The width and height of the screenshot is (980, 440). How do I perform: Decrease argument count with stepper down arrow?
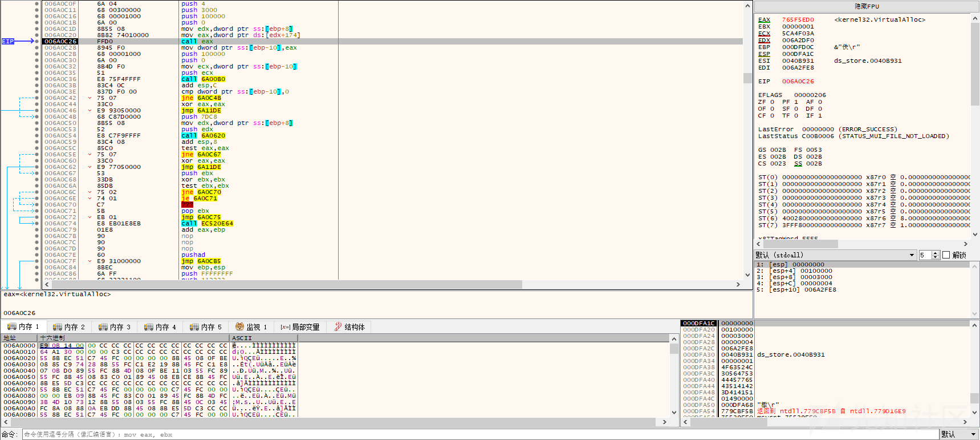[936, 257]
